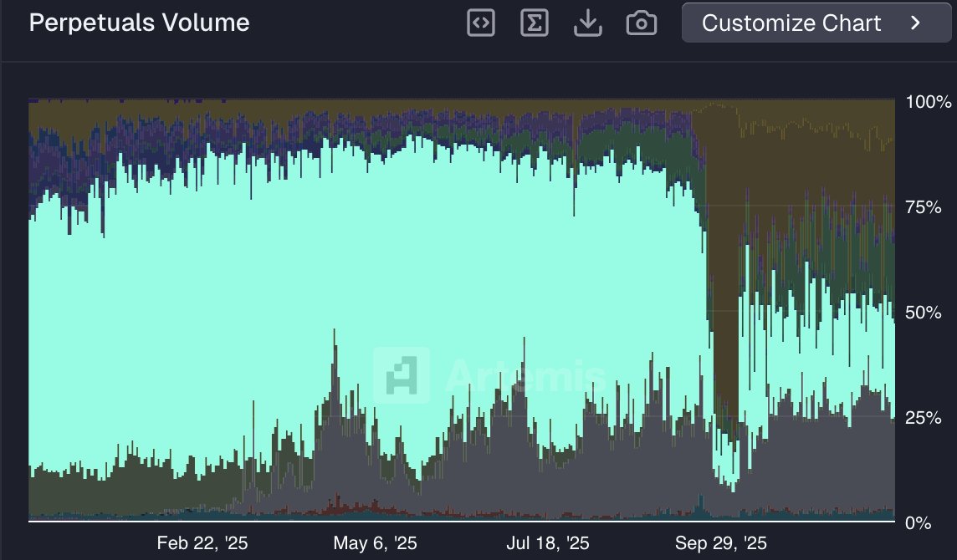Take a chart screenshot with camera icon

click(x=642, y=23)
